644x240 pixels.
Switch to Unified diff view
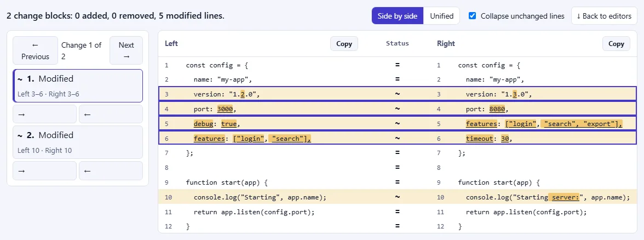click(441, 16)
